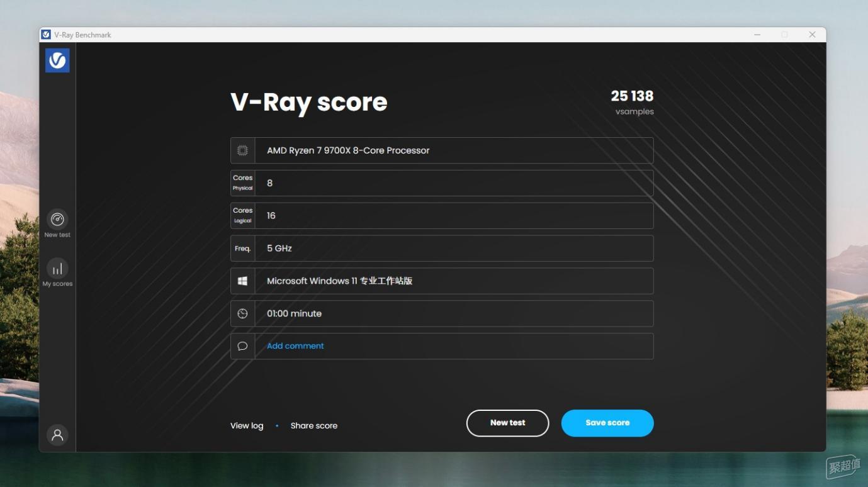Click the Microsoft Windows 11 text
This screenshot has height=487, width=868.
339,281
